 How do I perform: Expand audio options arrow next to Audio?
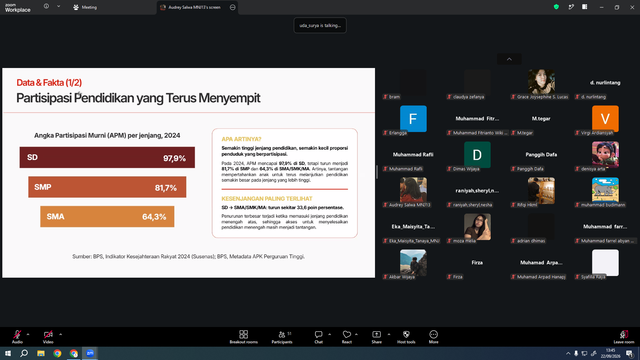[28, 334]
